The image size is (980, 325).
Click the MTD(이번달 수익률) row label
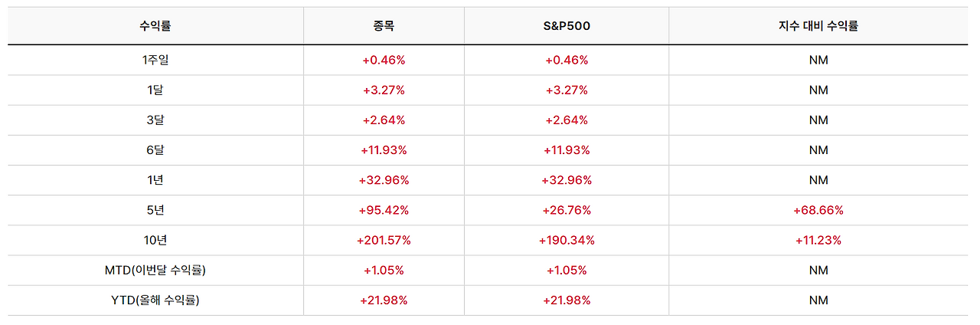point(155,270)
